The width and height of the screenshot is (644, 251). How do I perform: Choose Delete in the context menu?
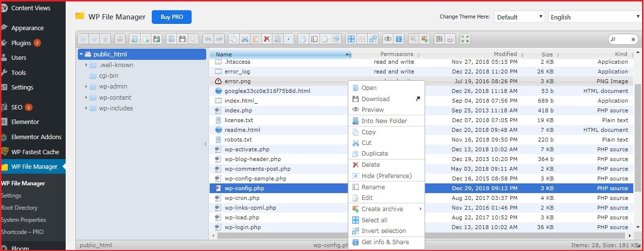point(387,165)
